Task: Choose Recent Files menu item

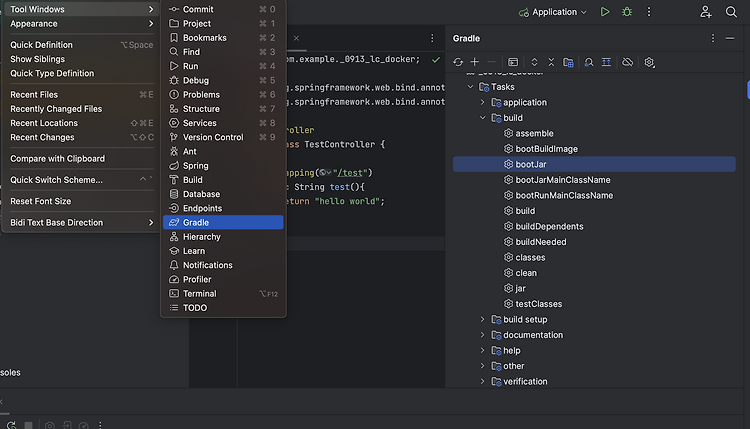Action: pos(82,95)
